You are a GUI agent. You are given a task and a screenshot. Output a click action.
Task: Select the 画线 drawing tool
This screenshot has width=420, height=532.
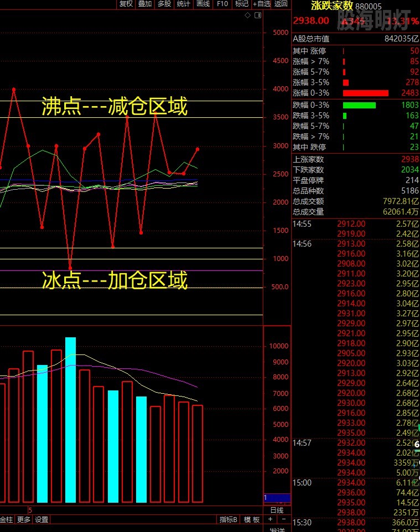[x=203, y=4]
